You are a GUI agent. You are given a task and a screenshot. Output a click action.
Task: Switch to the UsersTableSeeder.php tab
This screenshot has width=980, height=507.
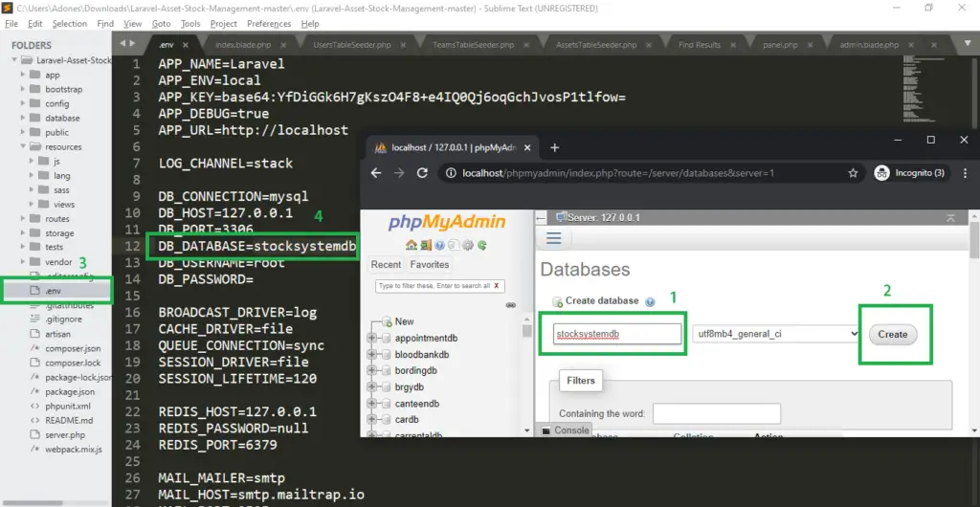point(352,45)
